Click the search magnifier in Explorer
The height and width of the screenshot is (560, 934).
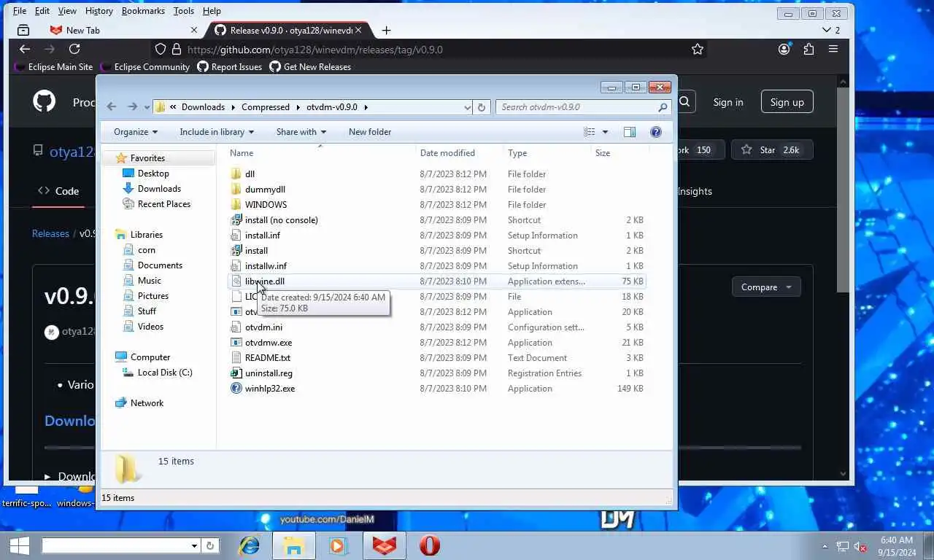(663, 107)
